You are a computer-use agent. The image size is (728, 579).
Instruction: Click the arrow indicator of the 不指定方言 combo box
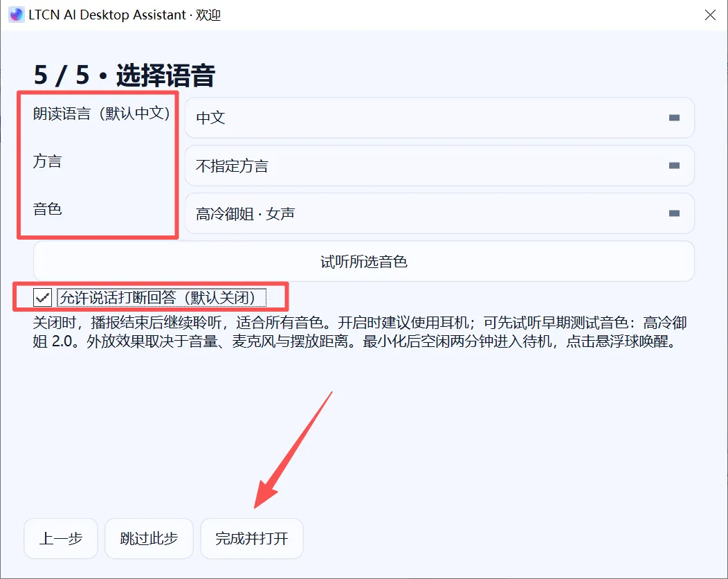coord(674,166)
